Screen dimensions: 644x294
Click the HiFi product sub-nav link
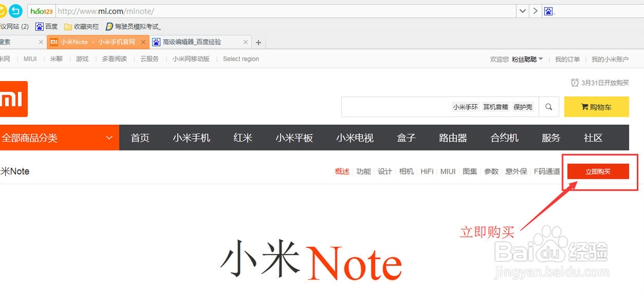[x=427, y=171]
